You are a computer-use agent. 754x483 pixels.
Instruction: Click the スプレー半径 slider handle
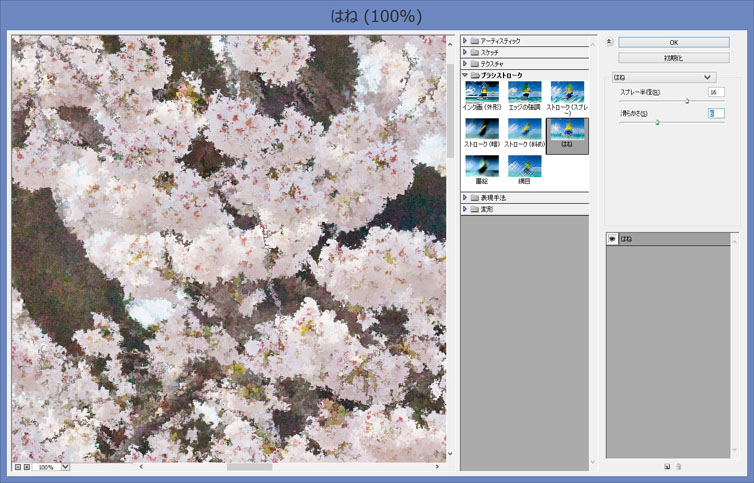687,101
